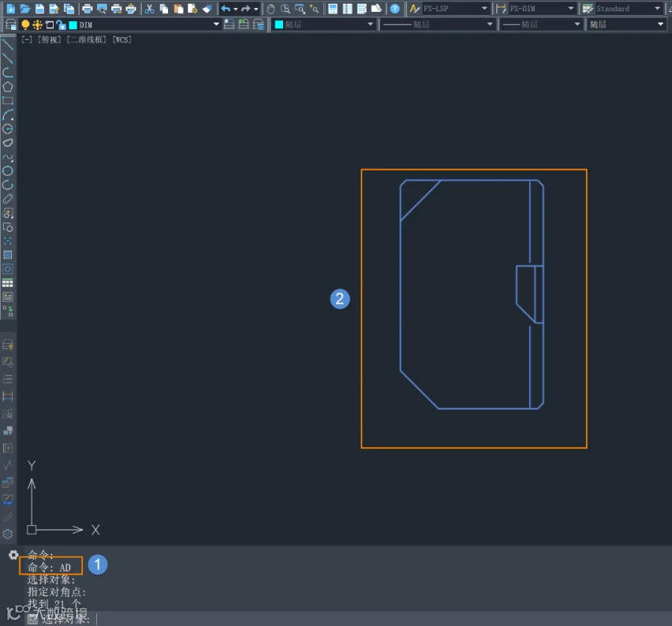Open the side toolbar settings gear
672x626 pixels.
pyautogui.click(x=7, y=534)
